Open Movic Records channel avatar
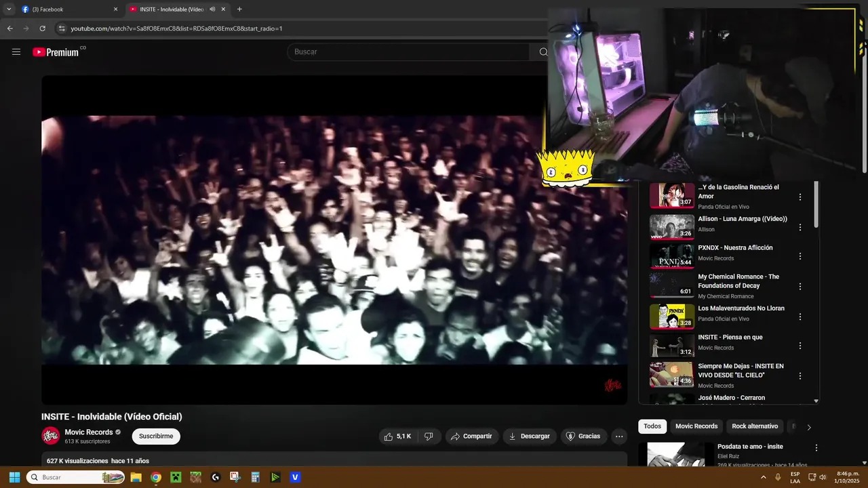This screenshot has width=868, height=488. point(50,436)
